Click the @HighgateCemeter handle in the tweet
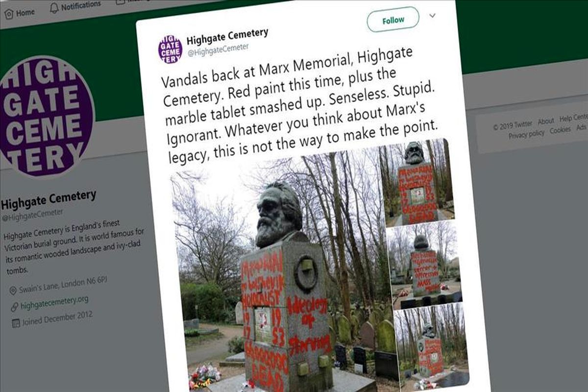 point(218,49)
